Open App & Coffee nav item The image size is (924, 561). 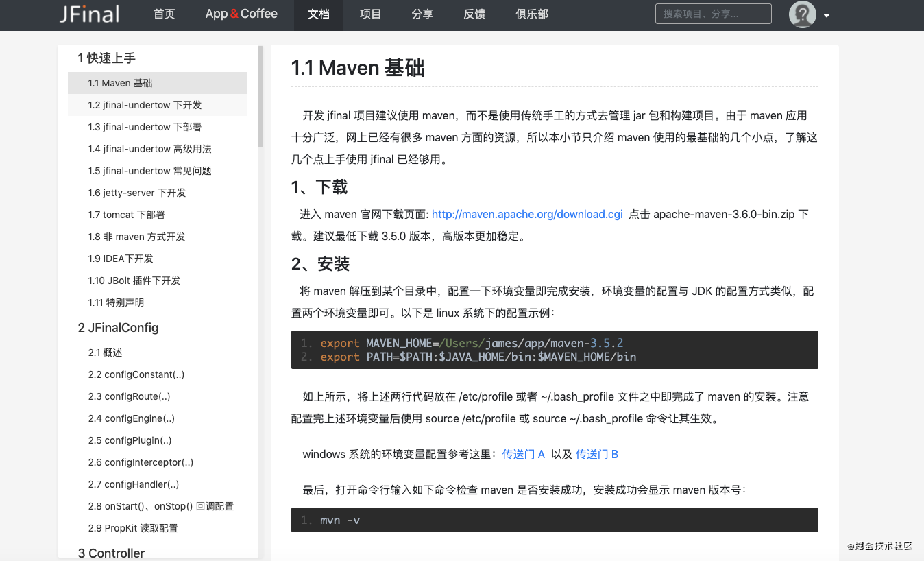241,14
